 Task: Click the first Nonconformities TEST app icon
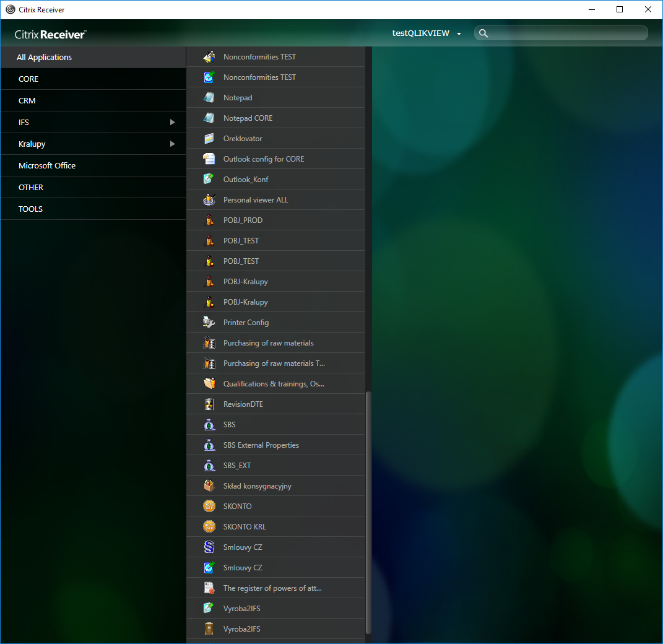(x=209, y=57)
